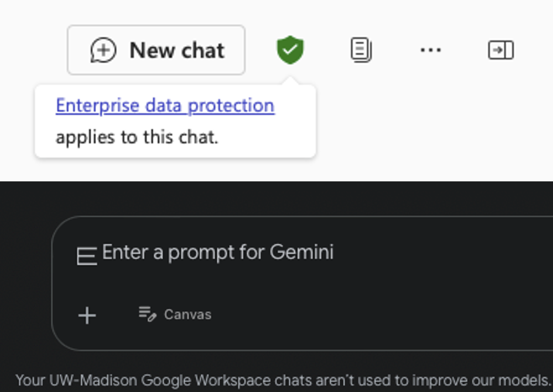
Task: Click the chat bubble plus icon
Action: click(x=103, y=50)
